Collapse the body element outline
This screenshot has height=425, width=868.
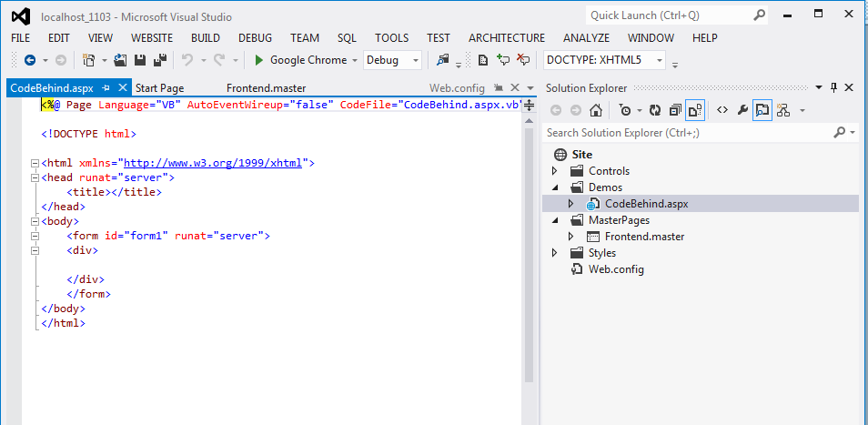(x=35, y=221)
